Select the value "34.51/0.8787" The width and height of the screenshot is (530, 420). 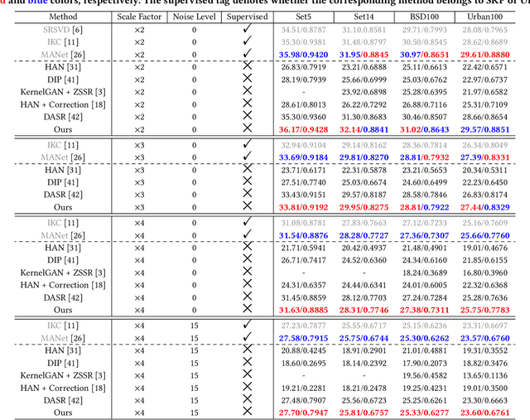[x=304, y=30]
